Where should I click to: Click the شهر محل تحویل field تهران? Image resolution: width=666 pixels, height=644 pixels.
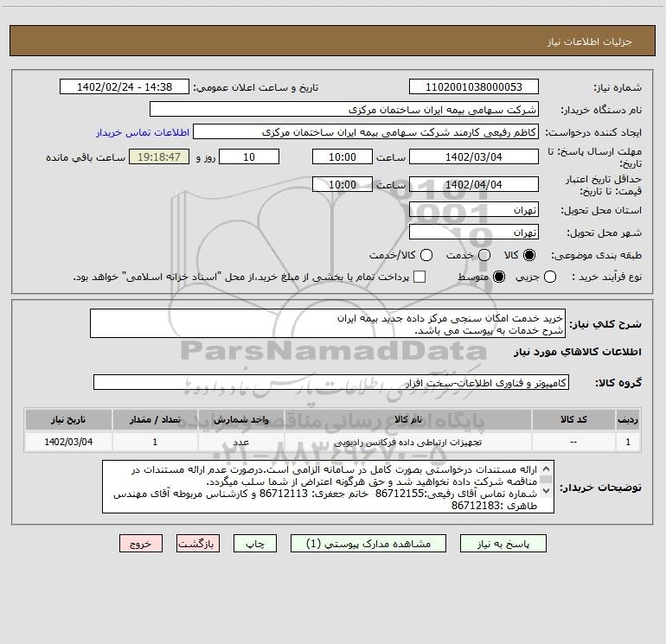tap(474, 233)
